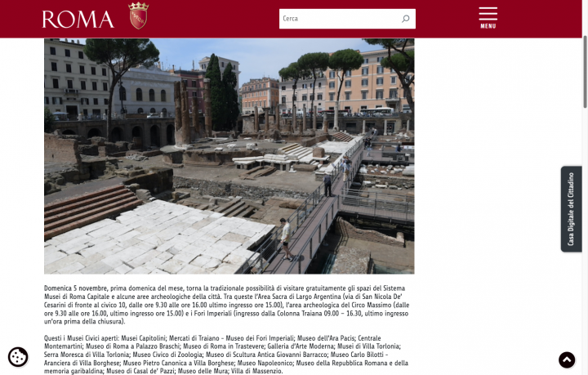Click 'Circo Massimo' in the paragraph
Screen dimensions: 588x375
pyautogui.click(x=372, y=305)
